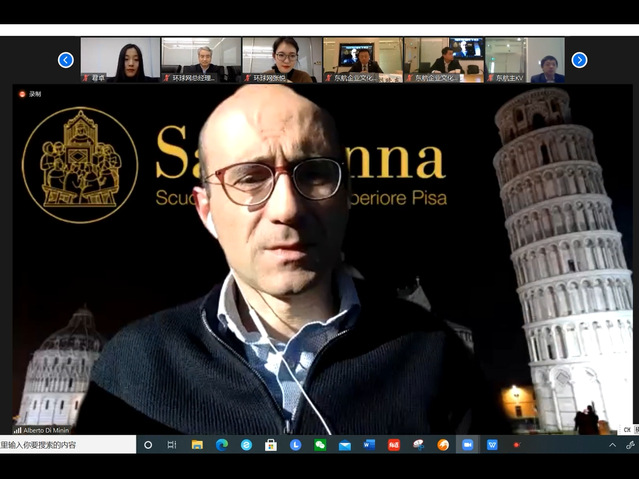This screenshot has height=479, width=639.
Task: Select the second thumbnail labeled 环球网总经理
Action: pos(200,60)
